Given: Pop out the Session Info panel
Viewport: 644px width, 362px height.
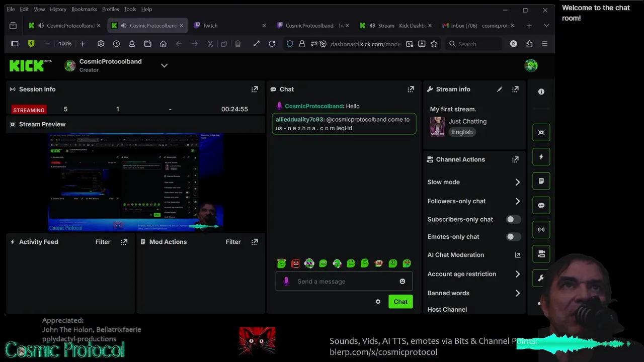Looking at the screenshot, I should coord(255,89).
